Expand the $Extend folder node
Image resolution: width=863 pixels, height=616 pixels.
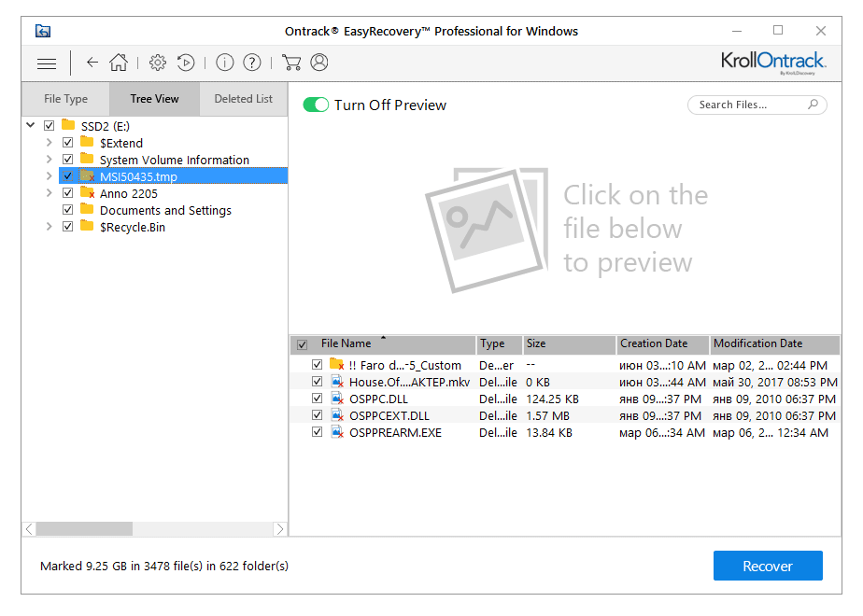[49, 143]
